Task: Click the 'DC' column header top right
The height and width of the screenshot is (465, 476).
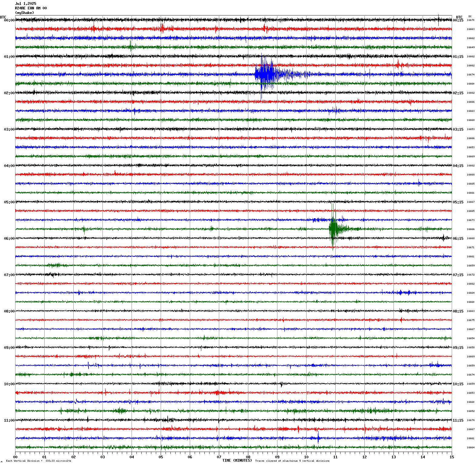Action: click(470, 16)
